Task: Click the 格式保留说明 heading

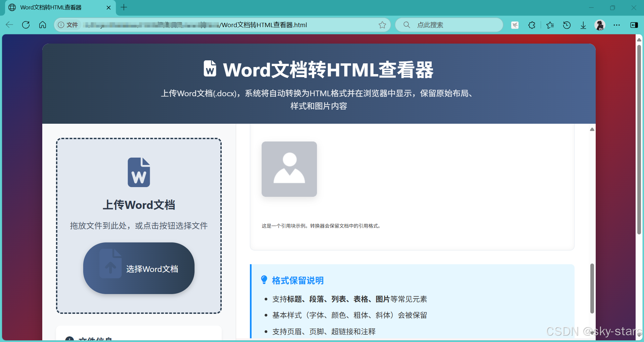Action: point(298,280)
